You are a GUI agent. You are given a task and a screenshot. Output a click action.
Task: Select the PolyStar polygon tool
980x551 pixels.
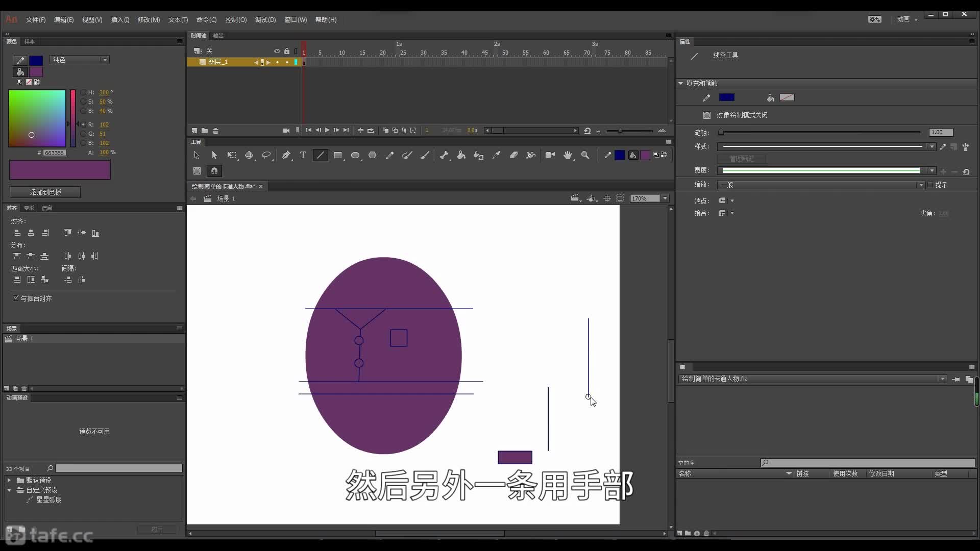[373, 155]
